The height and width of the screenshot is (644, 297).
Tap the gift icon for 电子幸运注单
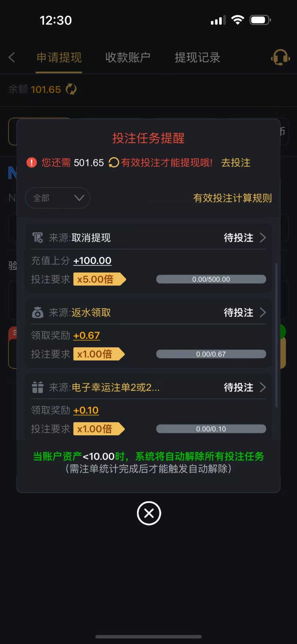pos(38,387)
